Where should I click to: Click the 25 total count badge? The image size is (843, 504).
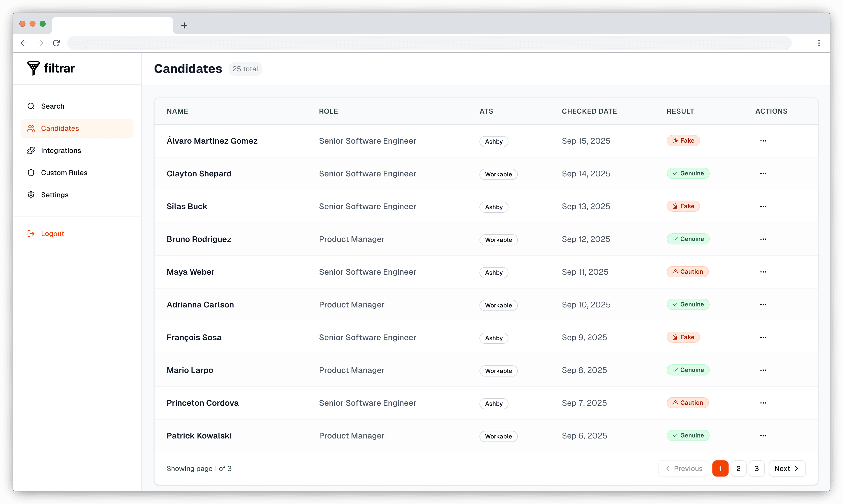pyautogui.click(x=245, y=69)
